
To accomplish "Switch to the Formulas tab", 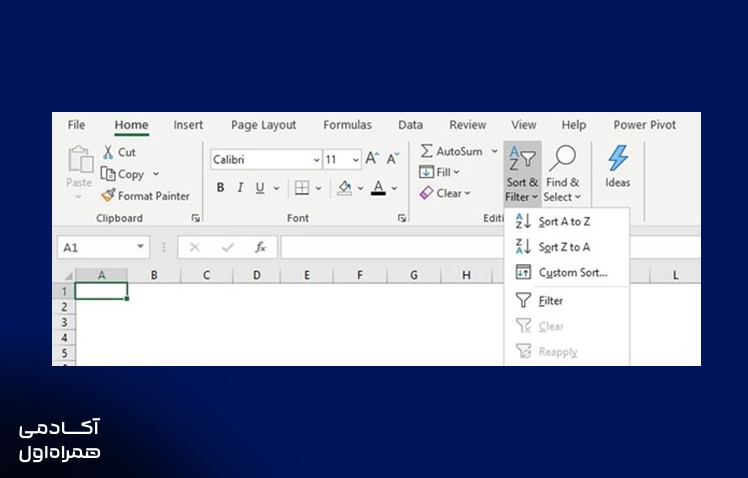I will tap(347, 125).
